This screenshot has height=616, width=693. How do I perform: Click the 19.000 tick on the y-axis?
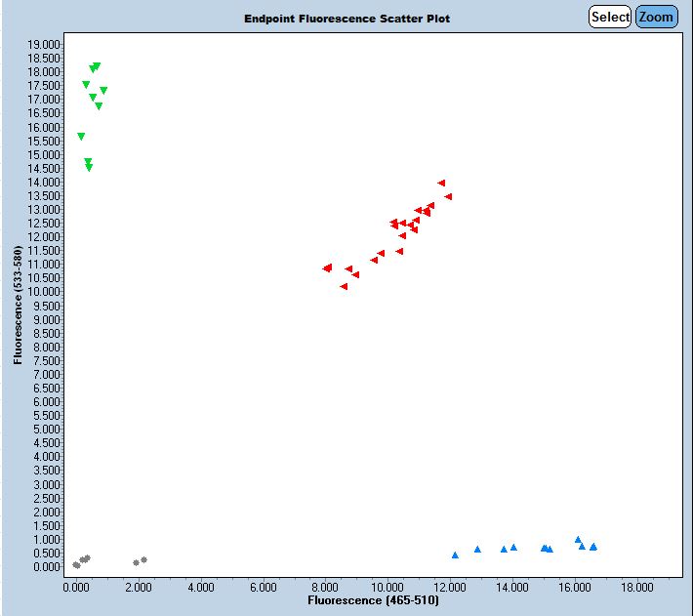coord(45,45)
